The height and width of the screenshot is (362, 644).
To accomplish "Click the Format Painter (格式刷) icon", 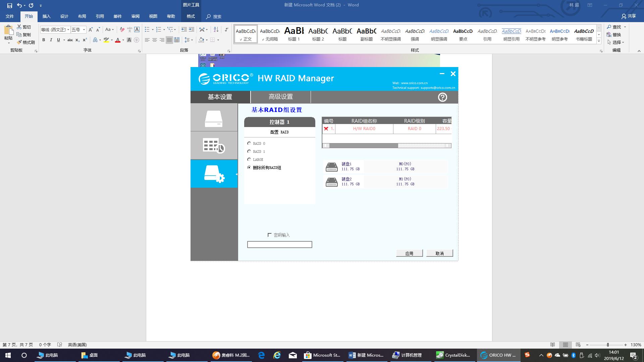I will click(x=19, y=42).
